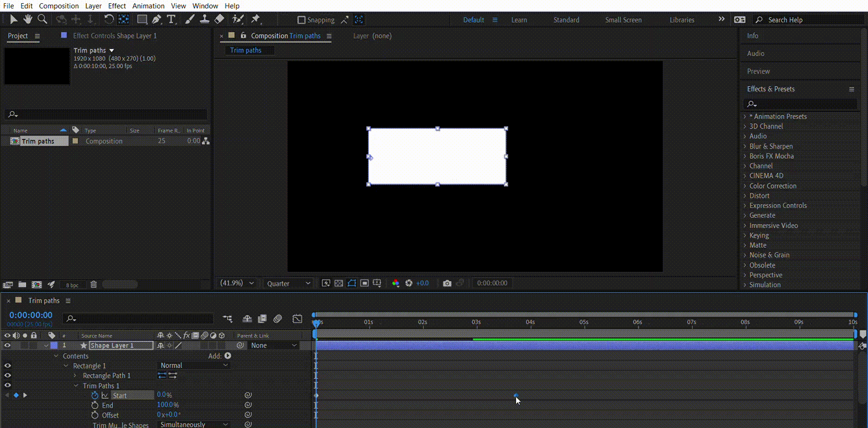Open the Layer menu
The width and height of the screenshot is (868, 428).
(93, 6)
